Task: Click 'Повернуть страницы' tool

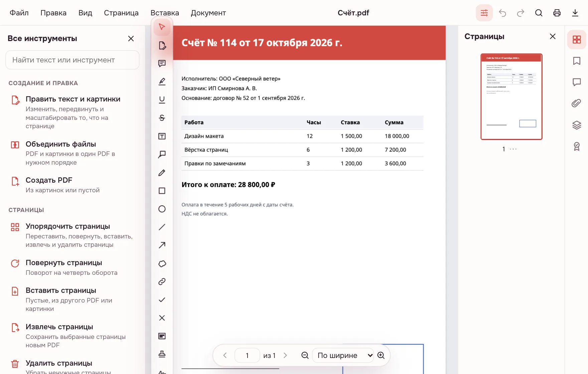Action: pyautogui.click(x=72, y=267)
